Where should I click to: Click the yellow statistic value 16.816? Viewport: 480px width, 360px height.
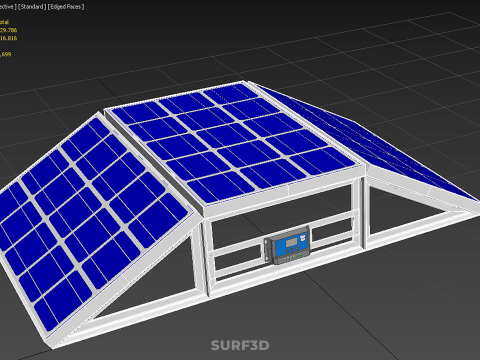(9, 38)
